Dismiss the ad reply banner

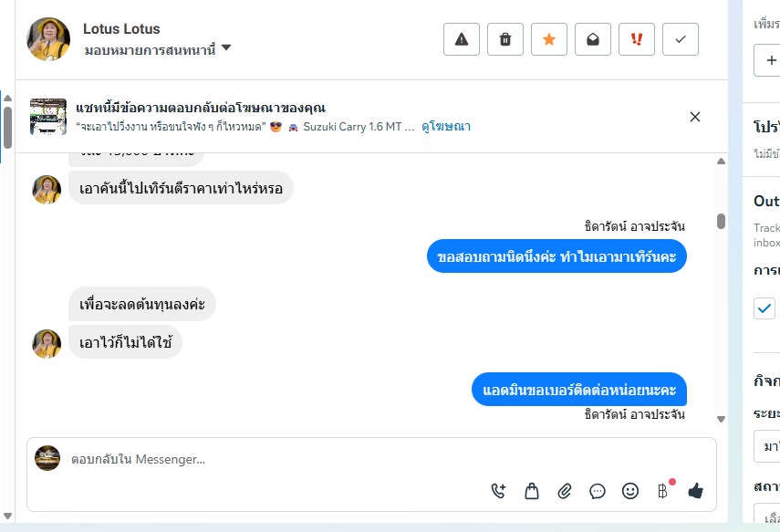pos(695,117)
